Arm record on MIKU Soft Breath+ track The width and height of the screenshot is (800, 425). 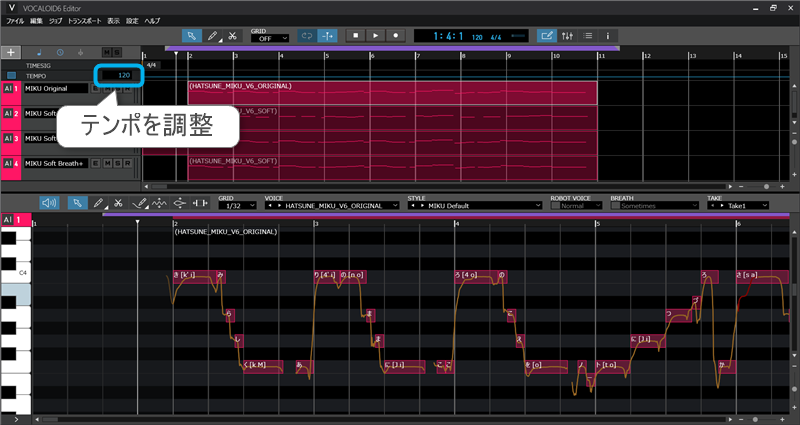coord(128,163)
